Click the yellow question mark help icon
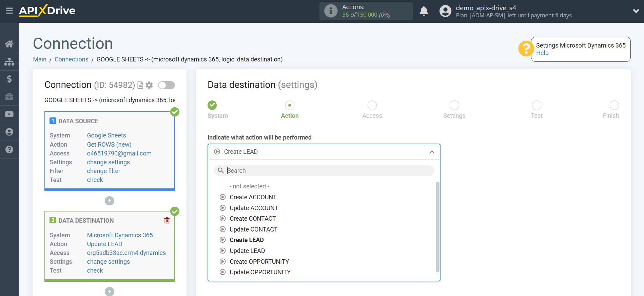This screenshot has width=644, height=296. 526,49
